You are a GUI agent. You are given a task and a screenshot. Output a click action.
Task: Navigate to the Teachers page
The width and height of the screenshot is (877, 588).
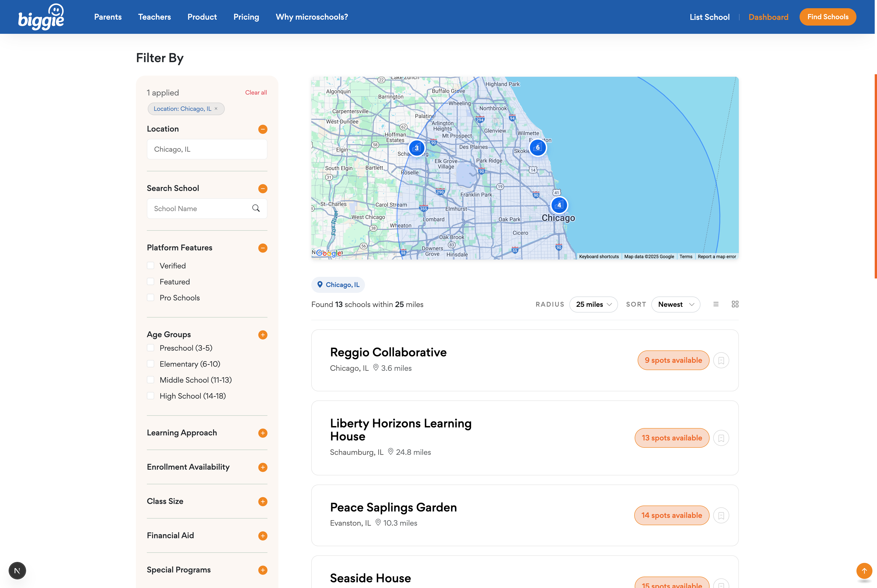click(154, 16)
